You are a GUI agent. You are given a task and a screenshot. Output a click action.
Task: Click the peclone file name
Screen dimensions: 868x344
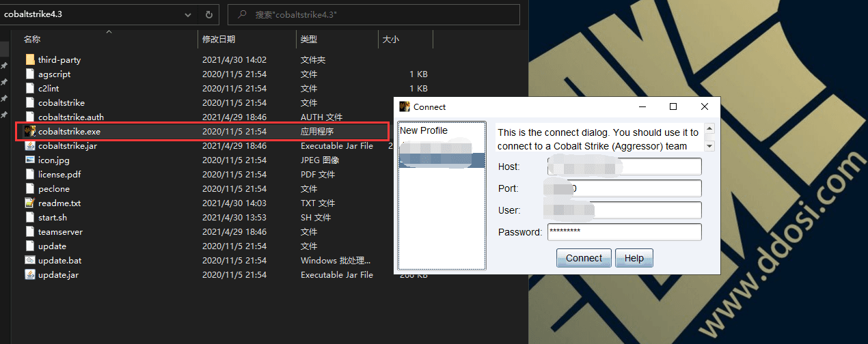click(x=54, y=188)
